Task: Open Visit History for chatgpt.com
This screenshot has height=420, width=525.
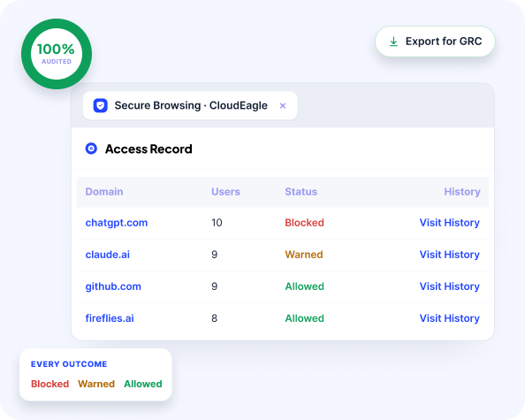Action: pos(450,223)
